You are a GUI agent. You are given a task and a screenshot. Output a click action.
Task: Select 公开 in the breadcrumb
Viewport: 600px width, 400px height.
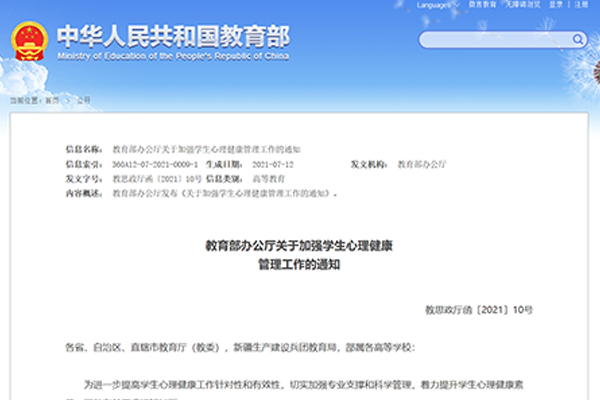[x=83, y=101]
